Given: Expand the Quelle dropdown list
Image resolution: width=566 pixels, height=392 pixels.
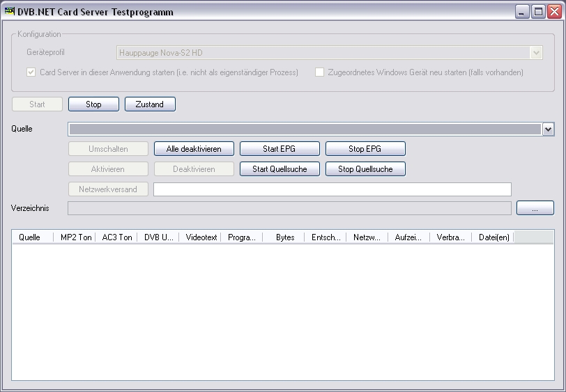Looking at the screenshot, I should click(548, 129).
